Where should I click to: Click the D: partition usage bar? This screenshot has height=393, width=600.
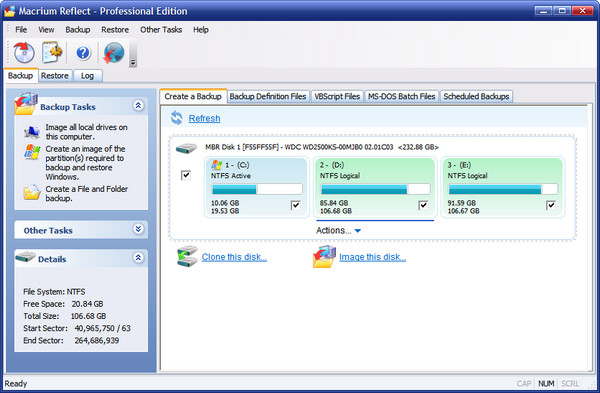[x=375, y=189]
